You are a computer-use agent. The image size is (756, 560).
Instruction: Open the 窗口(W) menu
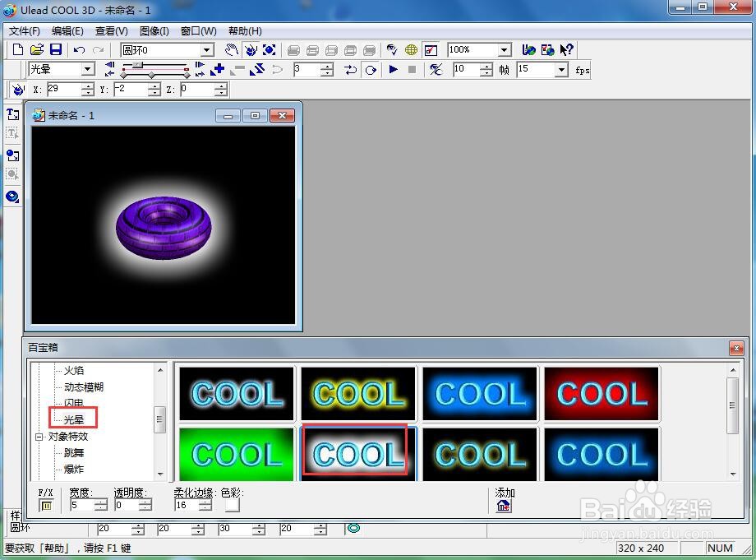(x=199, y=31)
